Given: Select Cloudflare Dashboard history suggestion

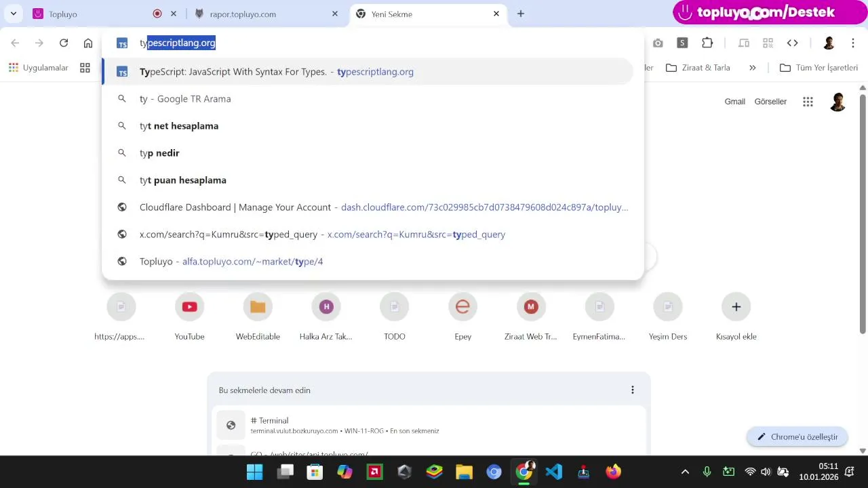Looking at the screenshot, I should [x=368, y=207].
